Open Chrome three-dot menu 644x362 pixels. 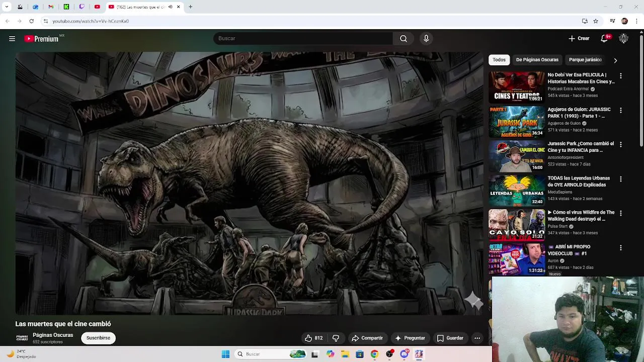click(x=637, y=21)
